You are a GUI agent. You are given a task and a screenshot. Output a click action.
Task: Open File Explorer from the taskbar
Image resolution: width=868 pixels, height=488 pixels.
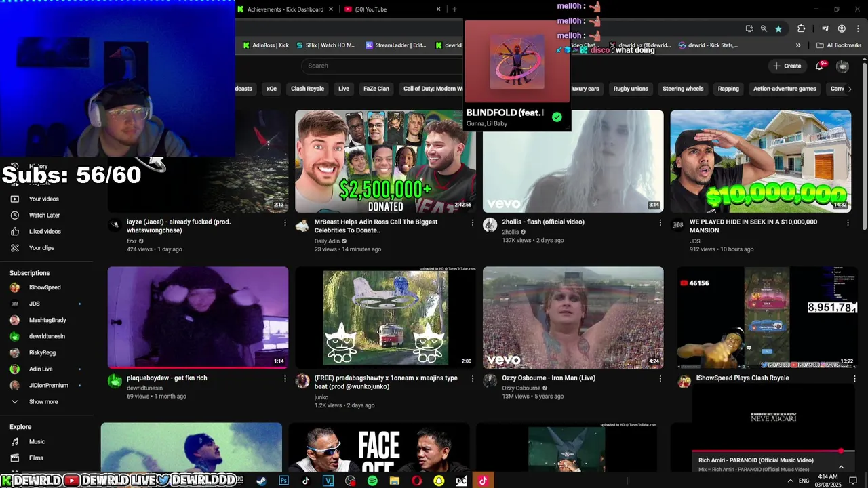pos(395,481)
